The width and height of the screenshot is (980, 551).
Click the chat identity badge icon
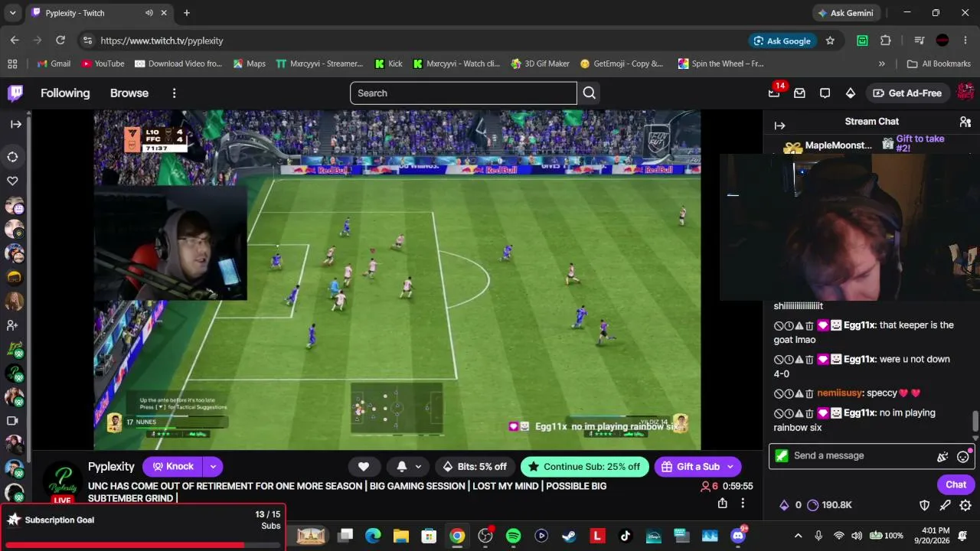pyautogui.click(x=782, y=456)
